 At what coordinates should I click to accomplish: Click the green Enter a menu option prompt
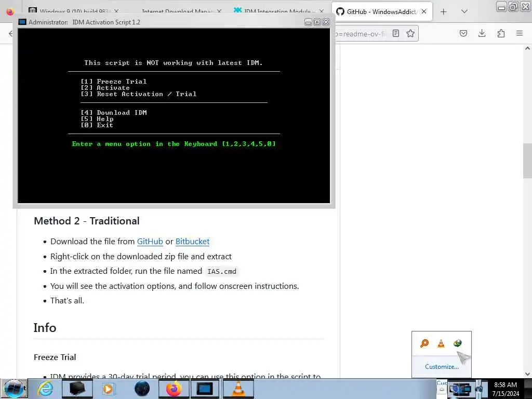(x=174, y=144)
